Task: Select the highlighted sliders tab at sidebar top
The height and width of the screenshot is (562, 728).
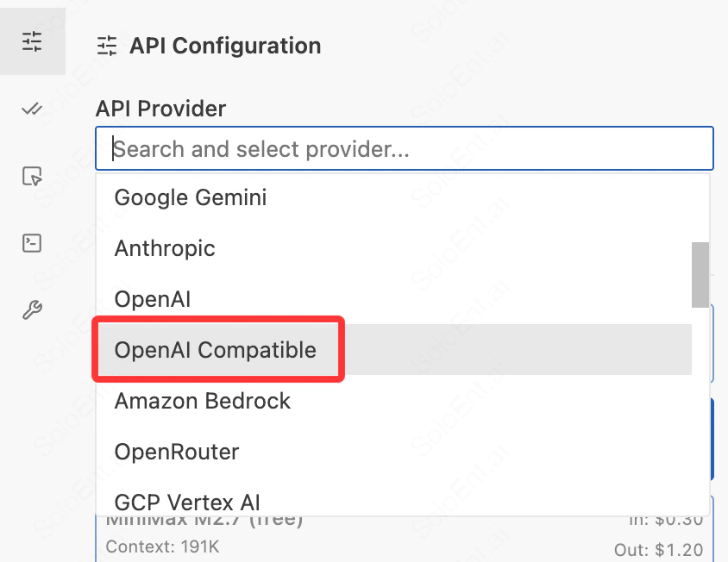Action: (33, 41)
